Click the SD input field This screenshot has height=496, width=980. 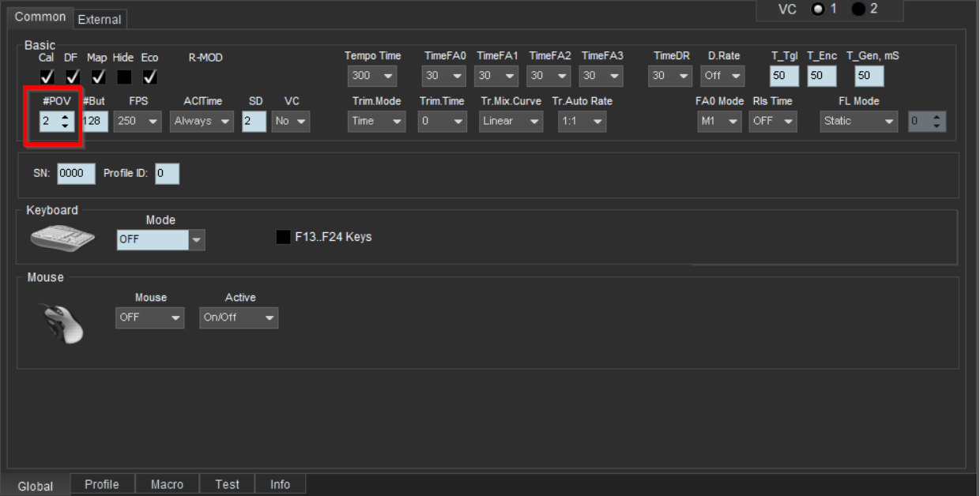(x=254, y=121)
